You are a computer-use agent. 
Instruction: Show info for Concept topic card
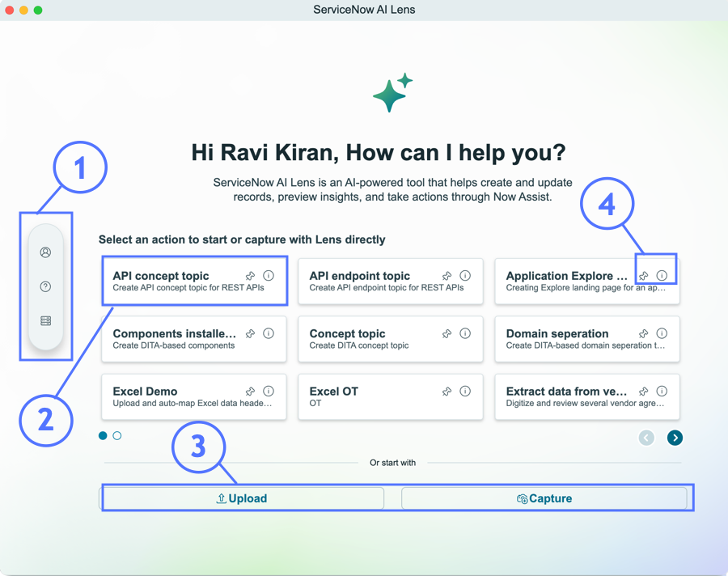(x=465, y=333)
